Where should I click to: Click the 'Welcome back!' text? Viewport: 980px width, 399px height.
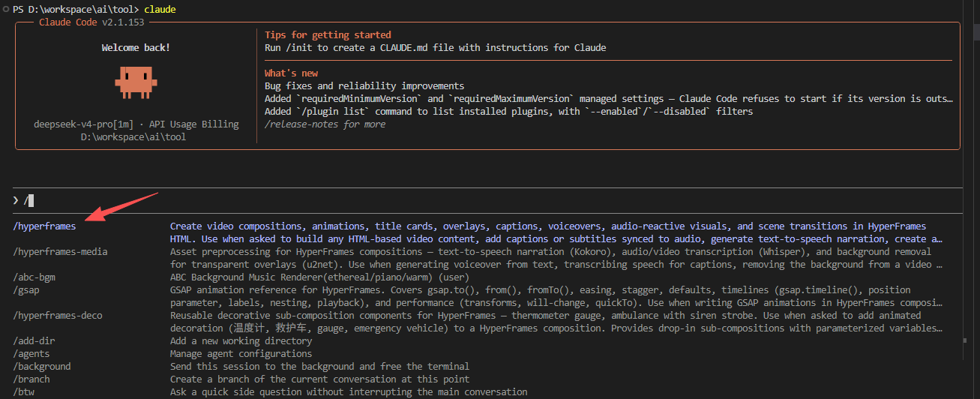pyautogui.click(x=136, y=47)
